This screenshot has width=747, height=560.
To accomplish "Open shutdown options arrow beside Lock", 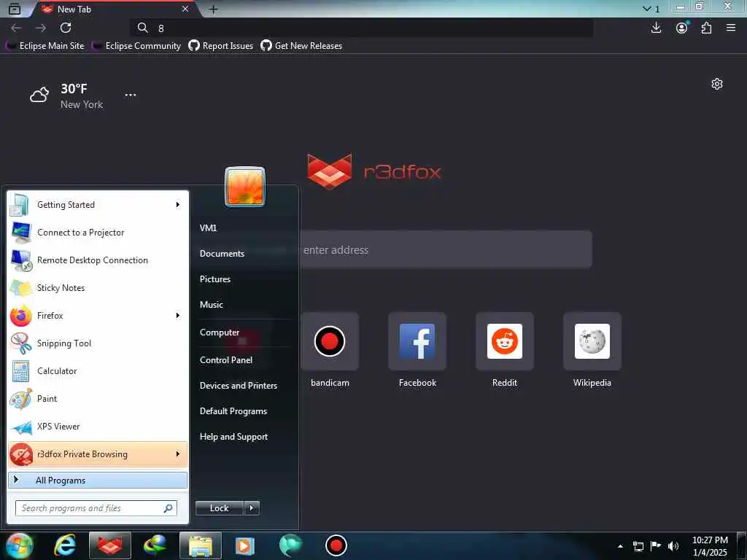I will 252,508.
